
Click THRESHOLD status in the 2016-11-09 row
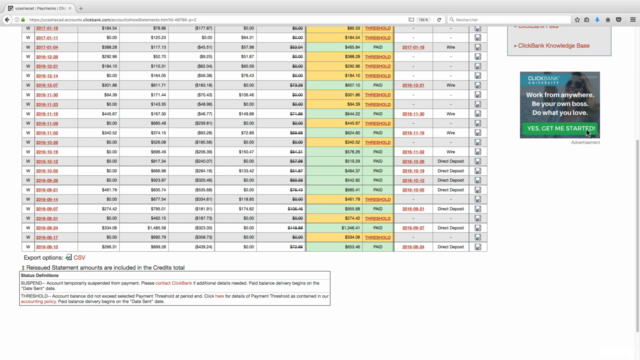tap(378, 123)
